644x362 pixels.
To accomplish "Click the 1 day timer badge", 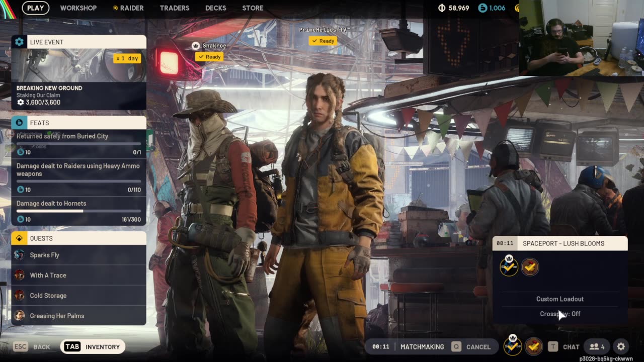I will (x=127, y=58).
